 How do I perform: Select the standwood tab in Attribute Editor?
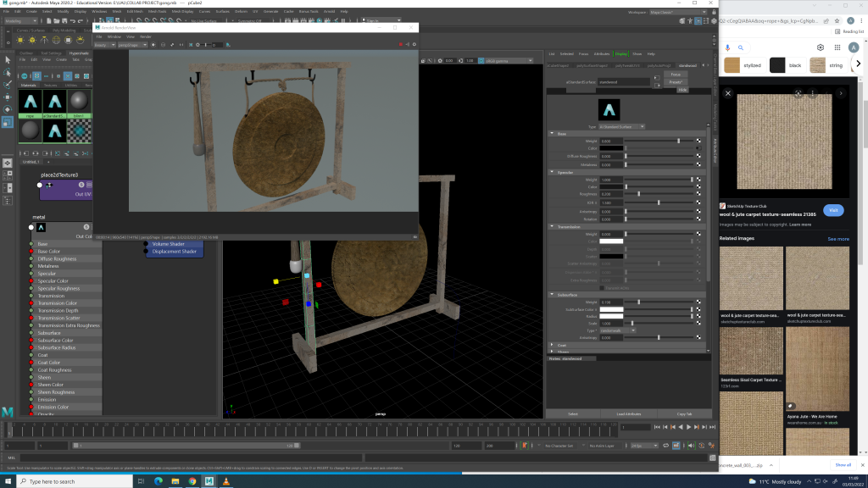click(687, 65)
